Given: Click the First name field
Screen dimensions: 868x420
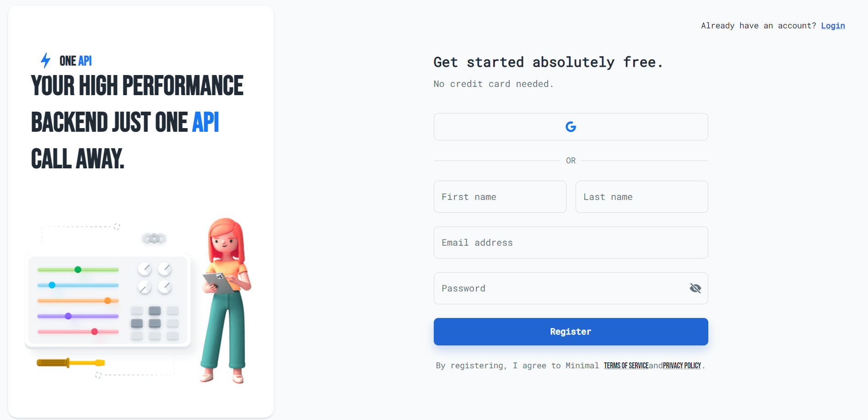Looking at the screenshot, I should click(500, 197).
